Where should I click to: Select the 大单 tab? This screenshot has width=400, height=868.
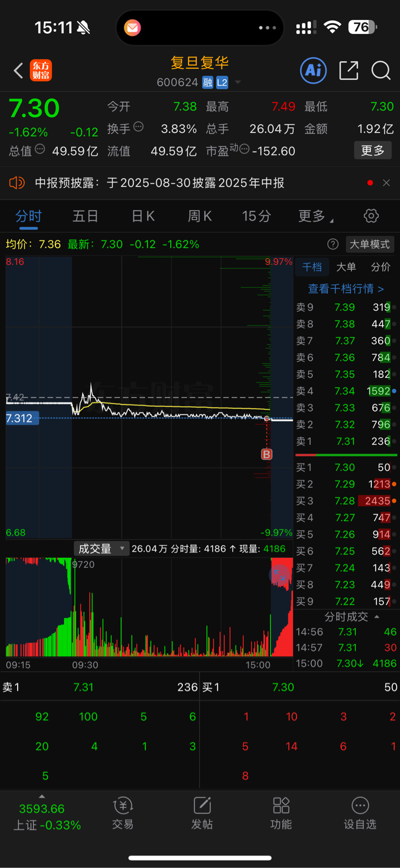pos(346,267)
